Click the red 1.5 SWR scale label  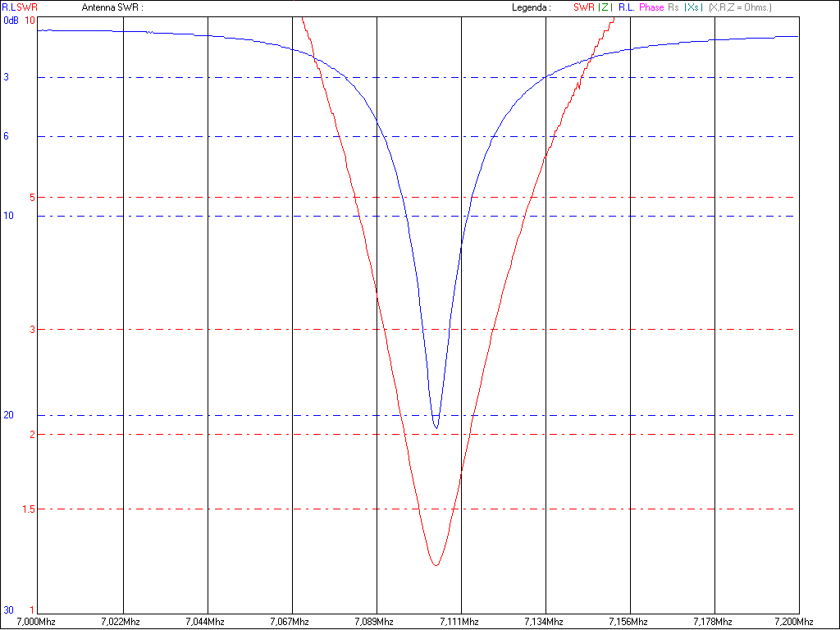click(x=30, y=509)
